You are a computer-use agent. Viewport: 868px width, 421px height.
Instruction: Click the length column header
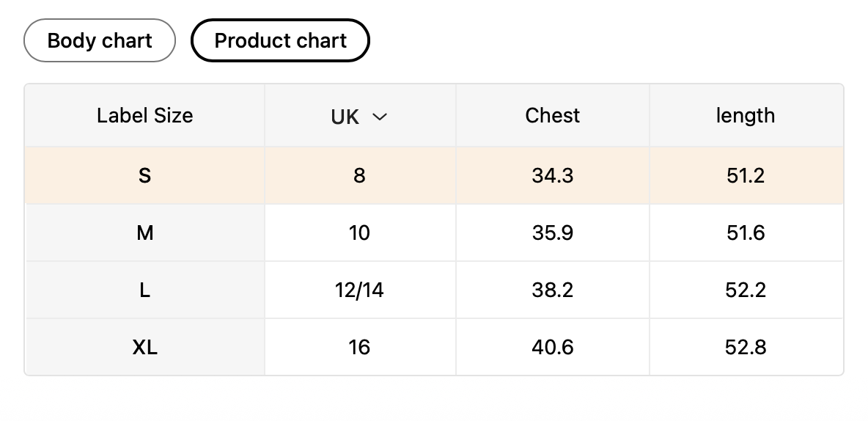point(745,116)
